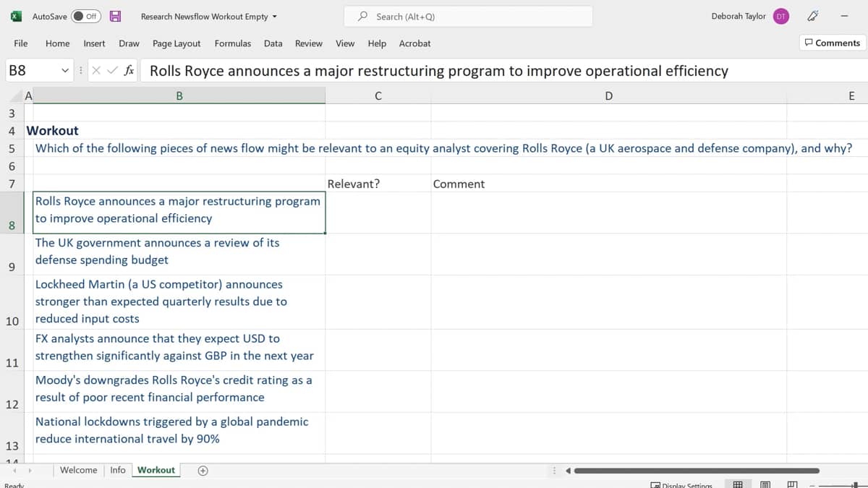Click the Workout heading cell
The image size is (868, 488).
52,131
